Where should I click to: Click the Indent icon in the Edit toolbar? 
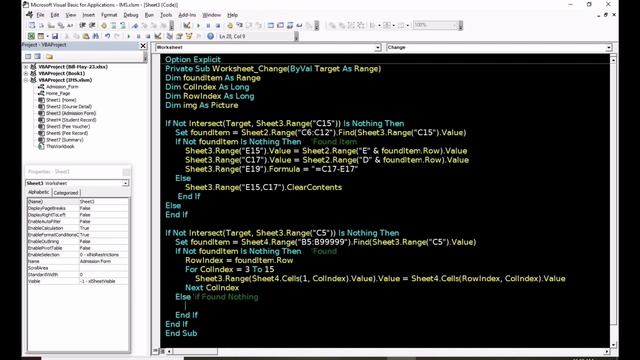pos(83,25)
